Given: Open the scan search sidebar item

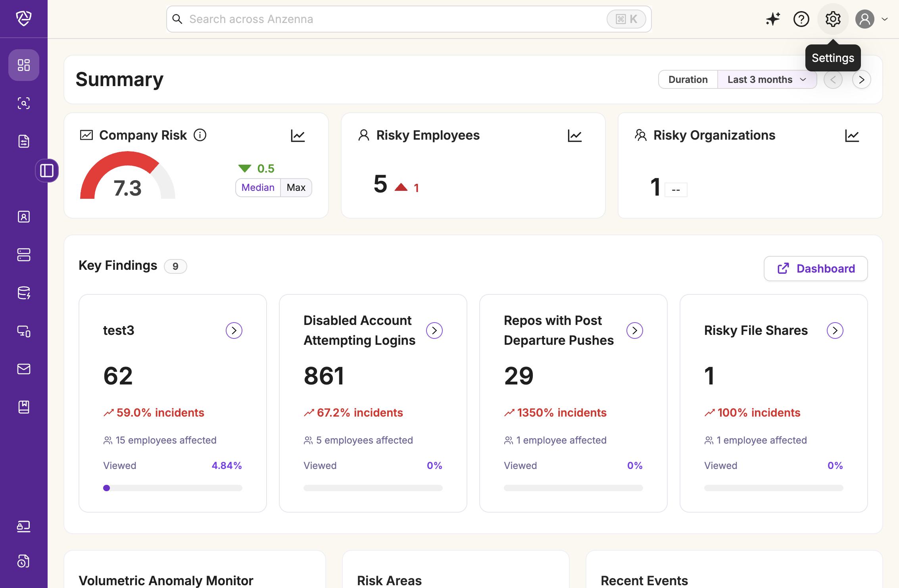Looking at the screenshot, I should (24, 103).
